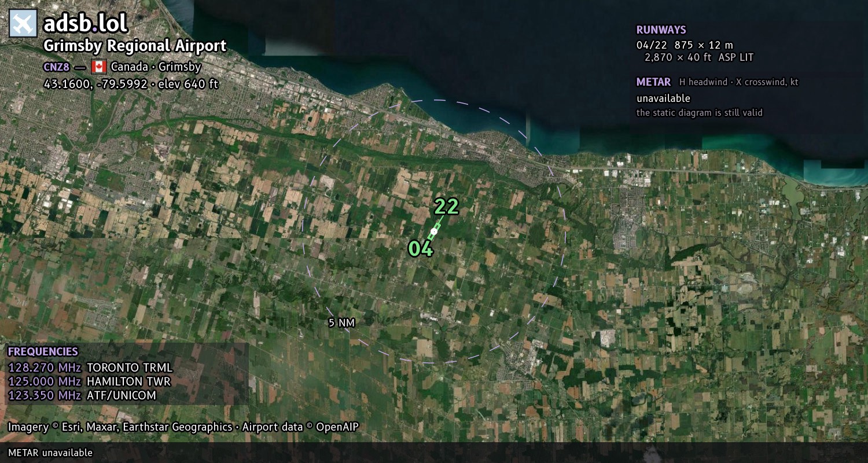Click the Canada flag icon

coord(98,66)
